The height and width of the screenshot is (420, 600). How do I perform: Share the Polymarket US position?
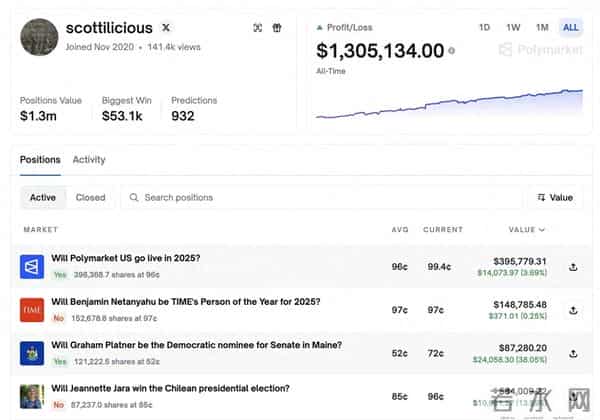573,267
